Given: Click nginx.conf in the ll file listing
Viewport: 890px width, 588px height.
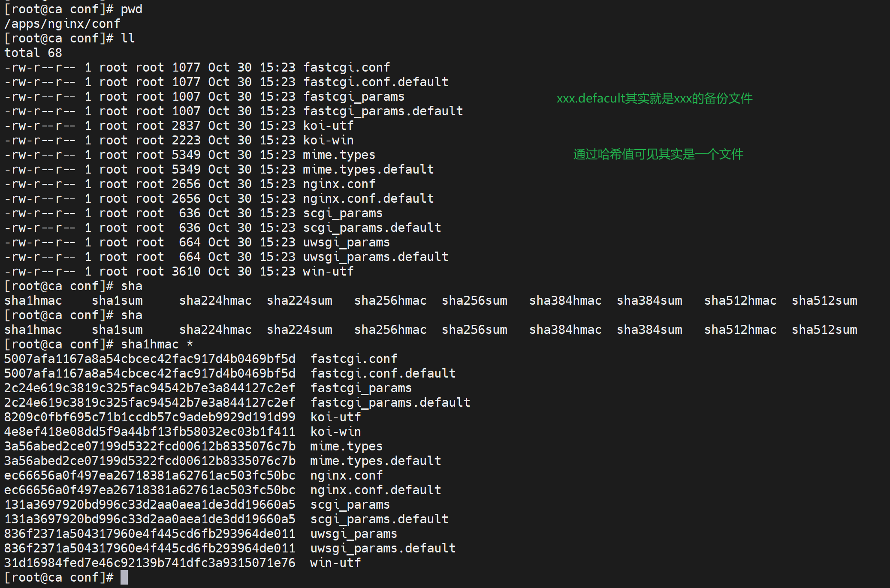Looking at the screenshot, I should pyautogui.click(x=339, y=184).
